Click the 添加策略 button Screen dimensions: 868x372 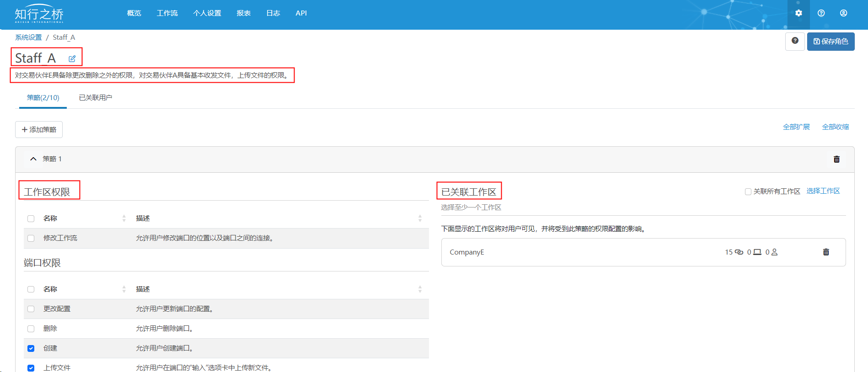point(39,130)
